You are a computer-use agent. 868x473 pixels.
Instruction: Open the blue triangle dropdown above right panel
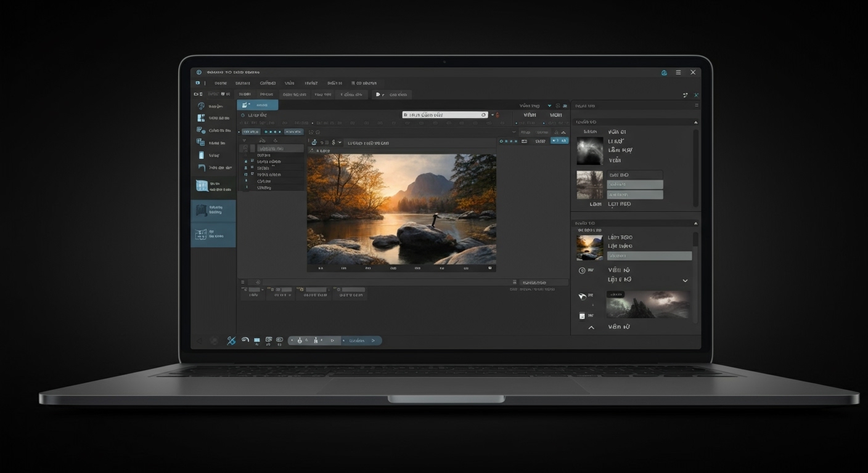(549, 106)
